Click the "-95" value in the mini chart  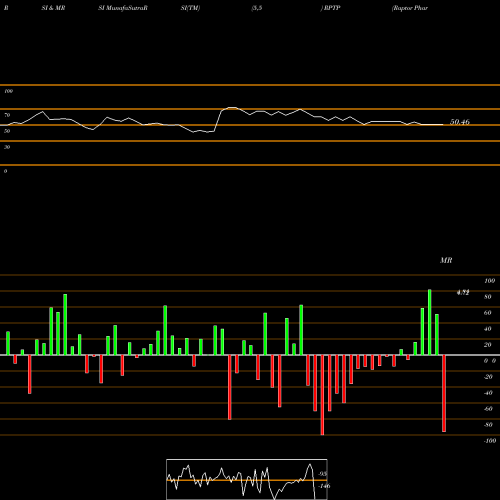[x=322, y=474]
